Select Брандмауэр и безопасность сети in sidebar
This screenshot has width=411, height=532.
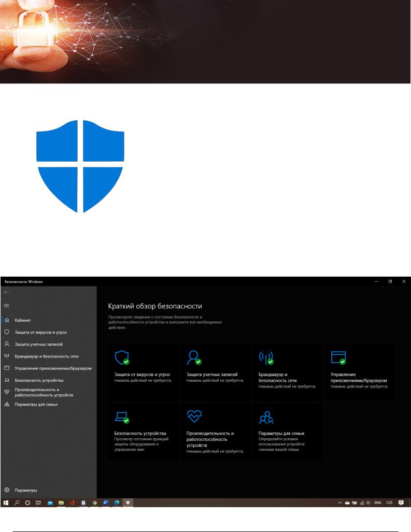(46, 356)
